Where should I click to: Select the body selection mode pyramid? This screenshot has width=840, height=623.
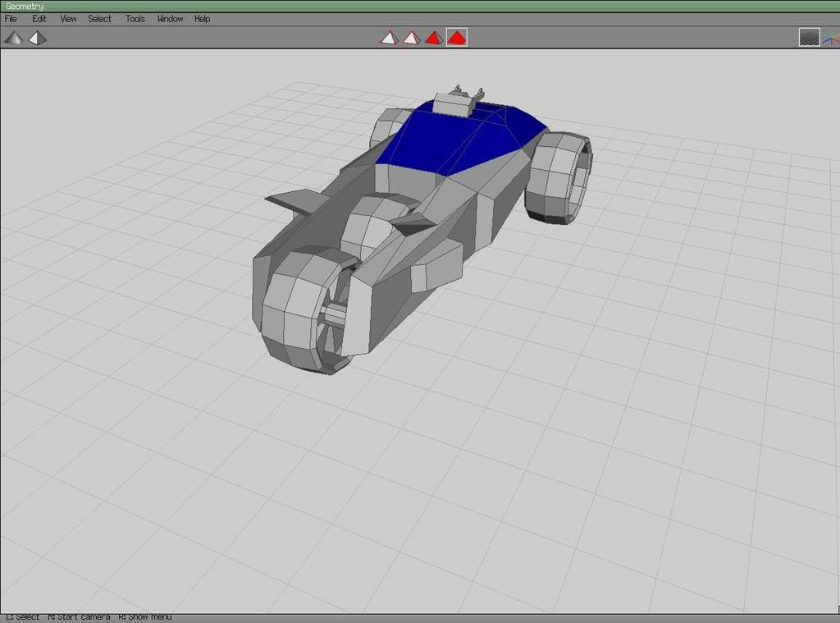[457, 38]
